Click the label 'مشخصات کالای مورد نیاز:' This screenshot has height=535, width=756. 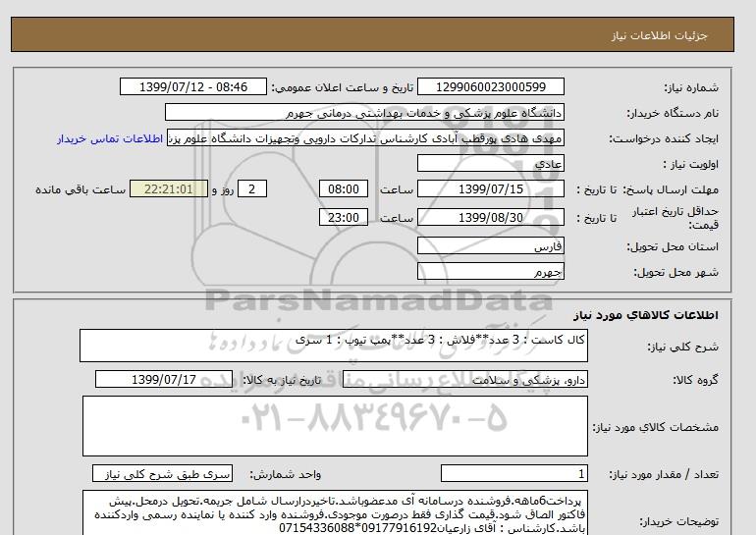click(x=656, y=427)
